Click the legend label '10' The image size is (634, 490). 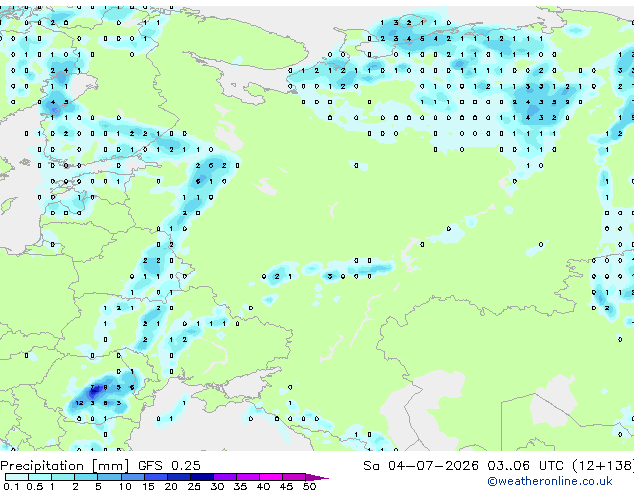point(125,486)
